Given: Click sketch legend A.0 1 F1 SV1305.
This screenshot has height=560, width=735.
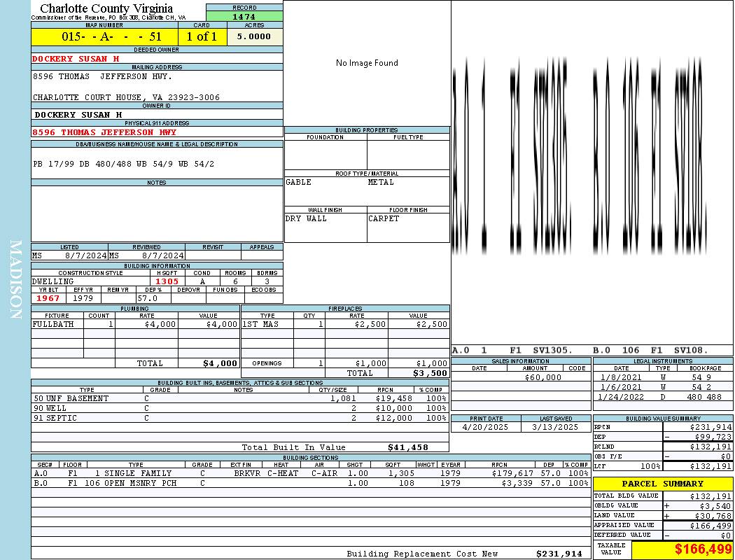Looking at the screenshot, I should [x=512, y=350].
